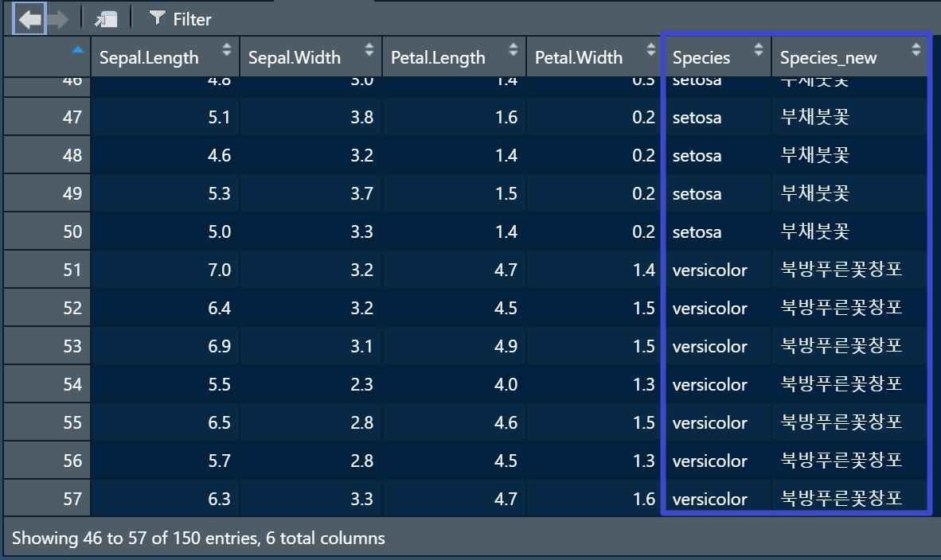The height and width of the screenshot is (560, 941).
Task: Click row number 54
Action: (x=47, y=384)
